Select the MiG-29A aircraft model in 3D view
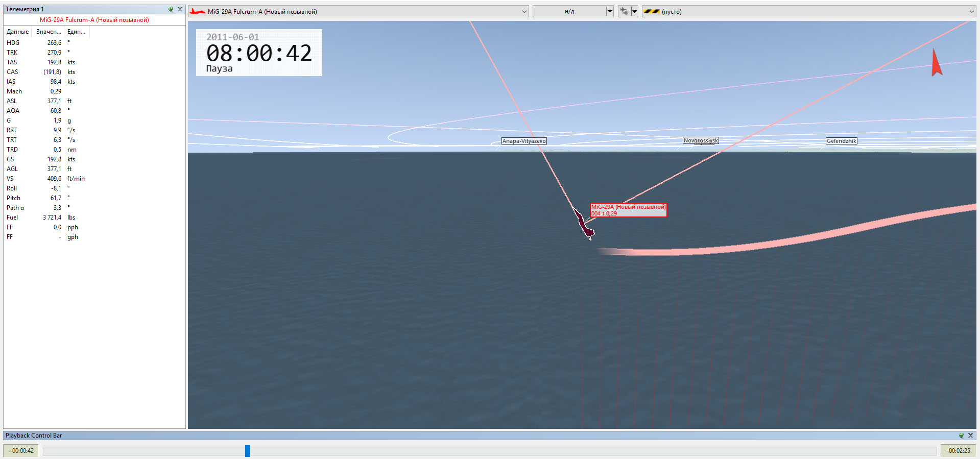The width and height of the screenshot is (980, 459). pyautogui.click(x=583, y=224)
